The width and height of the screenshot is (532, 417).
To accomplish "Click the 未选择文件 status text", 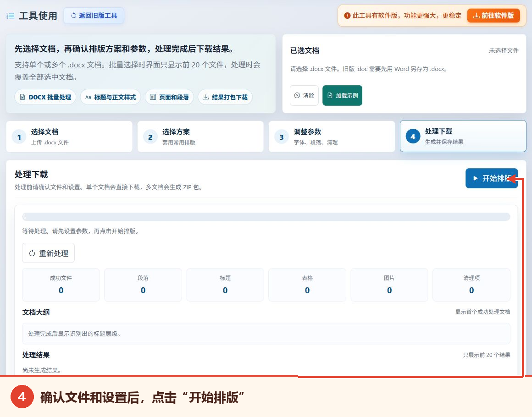I will coord(504,50).
